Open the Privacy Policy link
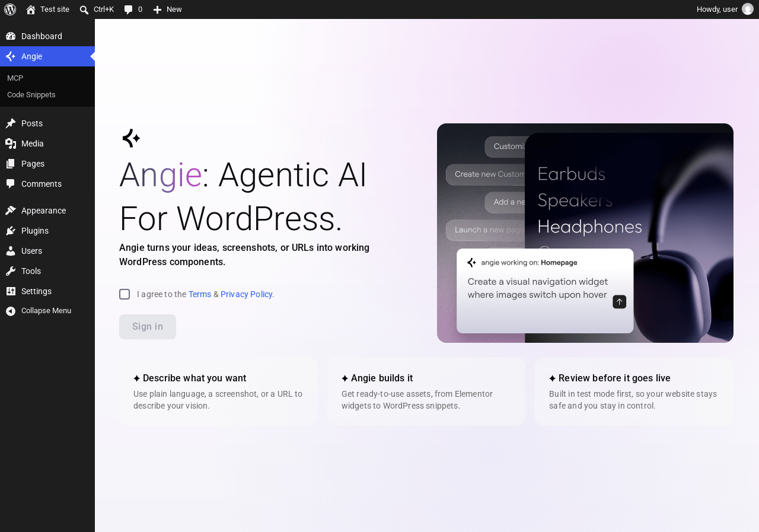 coord(247,294)
